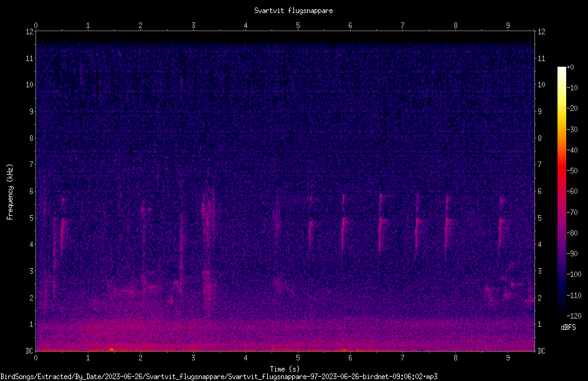Click the bird call just after 6.5 seconds
This screenshot has height=381, width=588.
(x=381, y=224)
